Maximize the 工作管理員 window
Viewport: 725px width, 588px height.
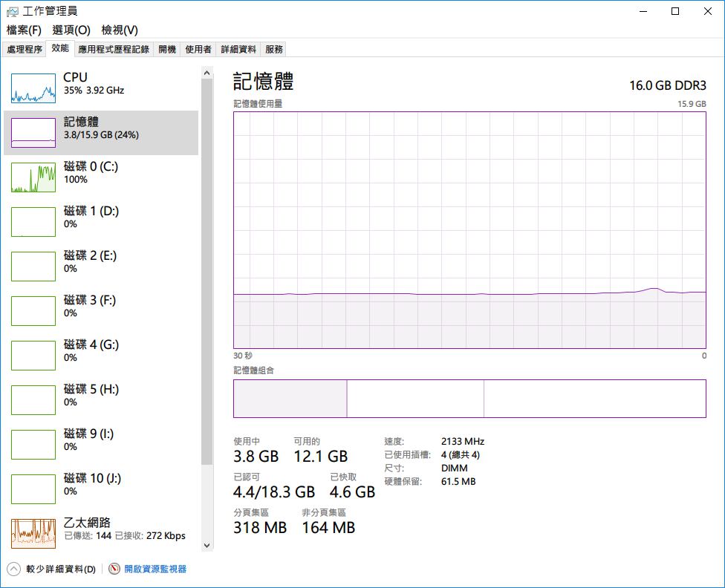(x=675, y=12)
